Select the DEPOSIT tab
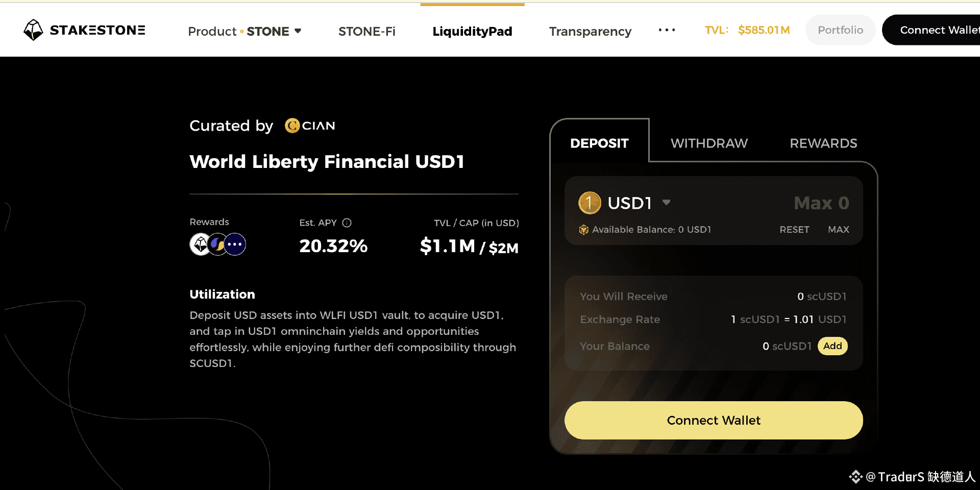Image resolution: width=980 pixels, height=490 pixels. 599,143
